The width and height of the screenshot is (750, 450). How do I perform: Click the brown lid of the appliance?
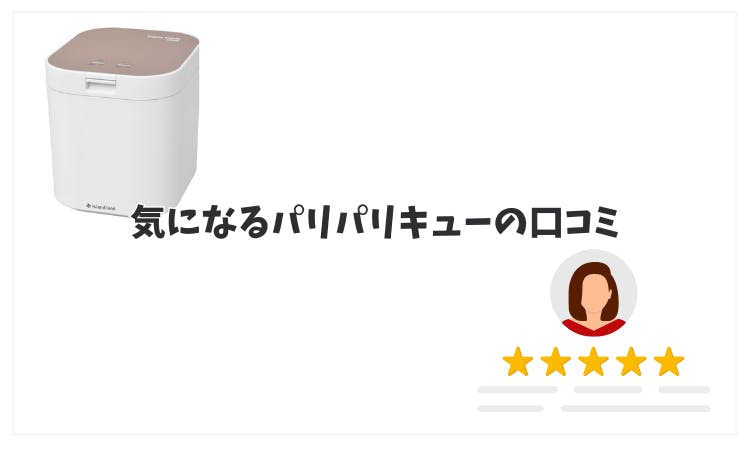click(x=123, y=54)
